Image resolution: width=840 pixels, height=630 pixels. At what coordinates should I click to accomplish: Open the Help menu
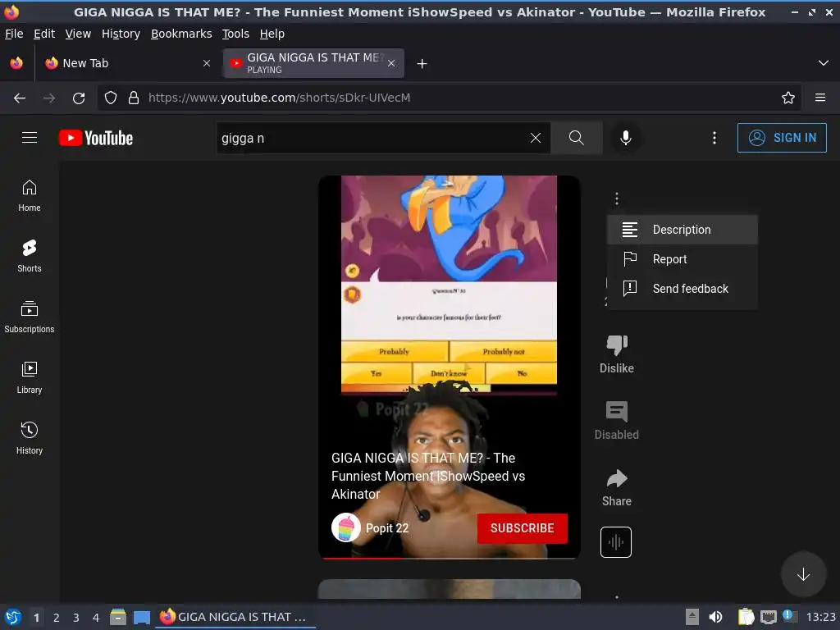click(x=272, y=34)
